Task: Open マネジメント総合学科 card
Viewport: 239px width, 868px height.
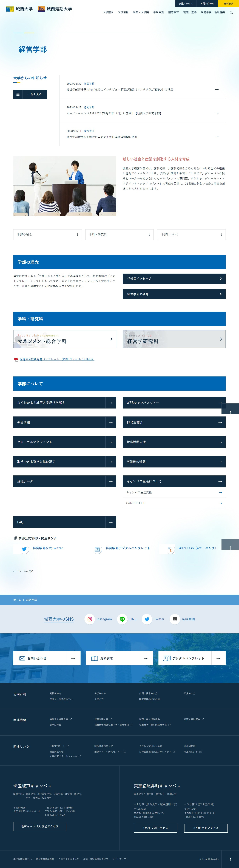Action: click(65, 339)
